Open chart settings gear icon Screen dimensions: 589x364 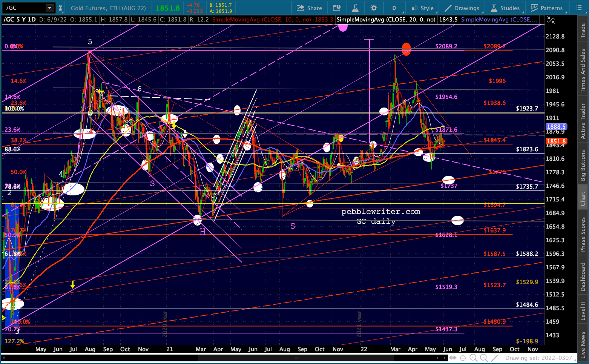pos(374,8)
